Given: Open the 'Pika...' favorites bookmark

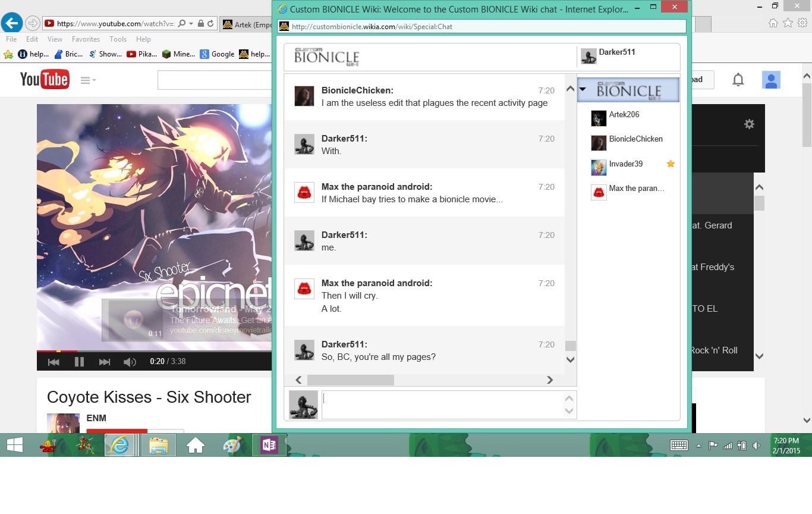Looking at the screenshot, I should 142,54.
